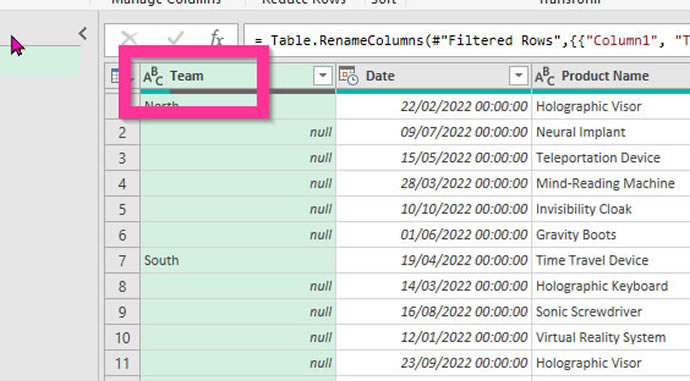
Task: Click date cell 22/02/2022 00:00:00
Action: [433, 106]
